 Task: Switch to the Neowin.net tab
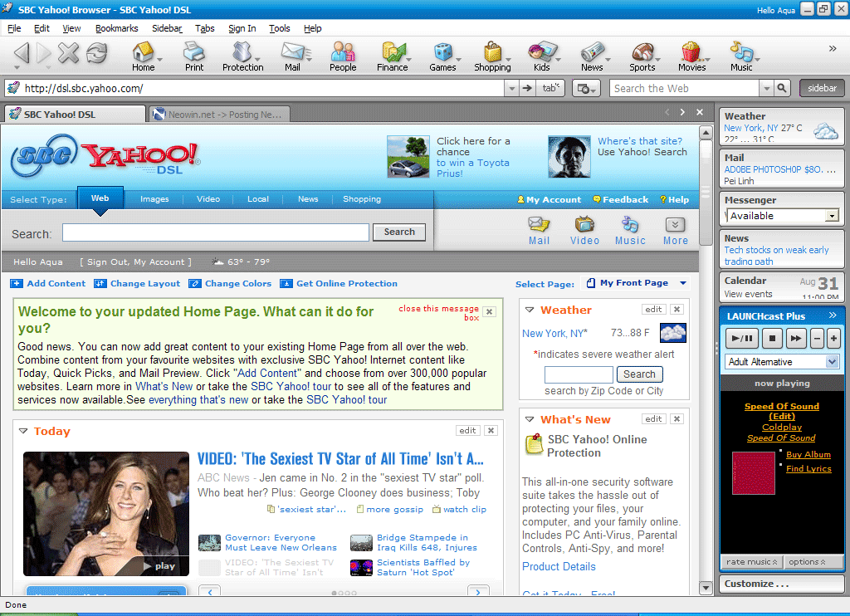tap(221, 114)
